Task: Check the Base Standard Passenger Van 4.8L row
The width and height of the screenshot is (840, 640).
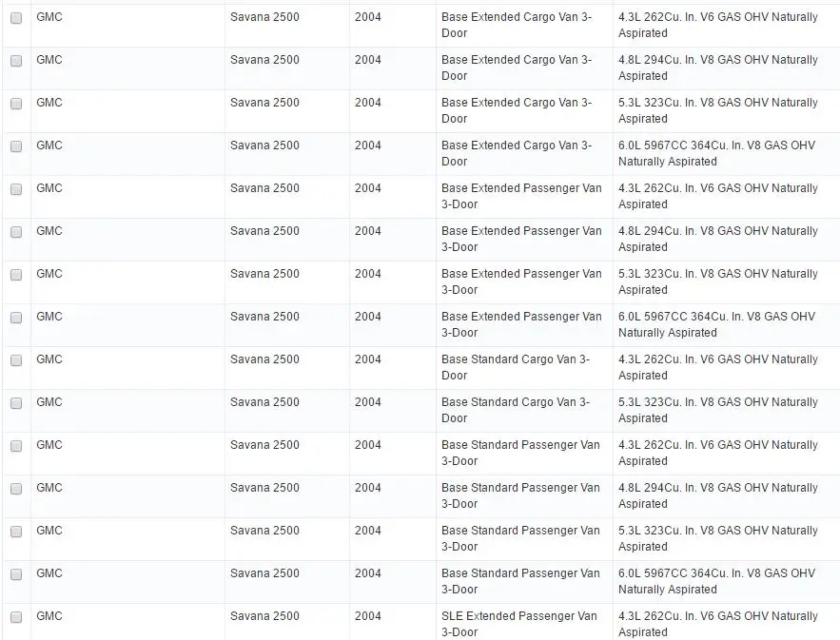Action: tap(16, 489)
